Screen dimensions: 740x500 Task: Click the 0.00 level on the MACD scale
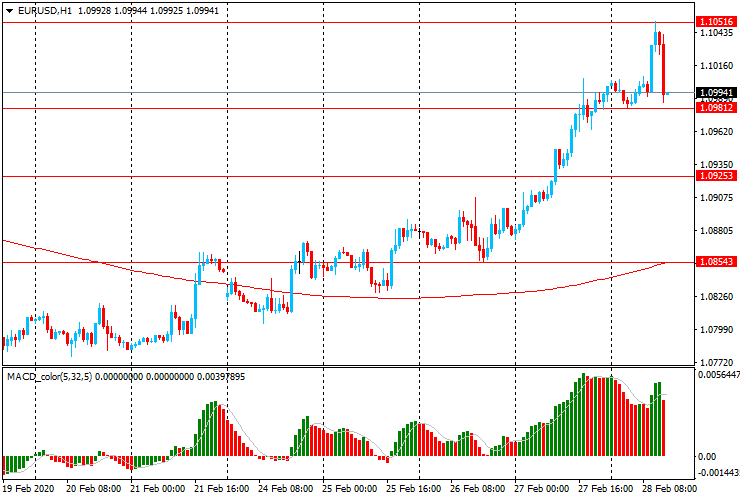(x=706, y=457)
